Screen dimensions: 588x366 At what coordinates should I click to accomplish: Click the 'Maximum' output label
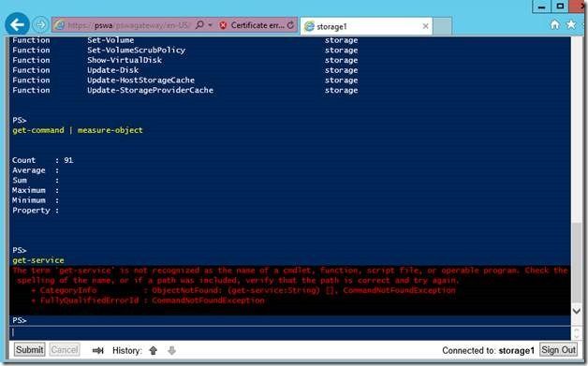29,190
